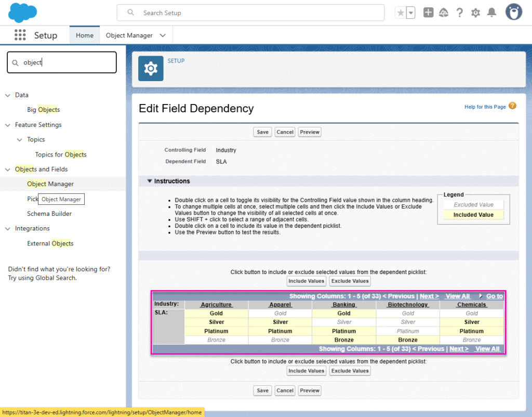
Task: Open the favorites list dropdown arrow
Action: 411,13
